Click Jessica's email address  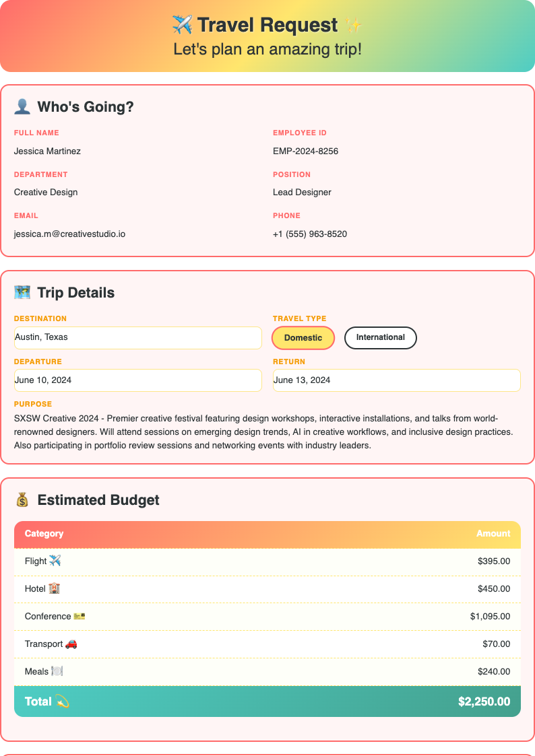(69, 234)
